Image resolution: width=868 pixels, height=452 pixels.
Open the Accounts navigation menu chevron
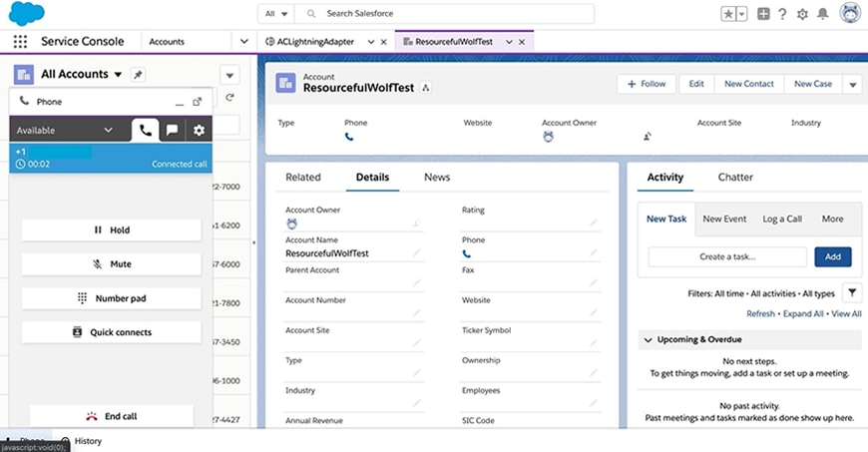coord(243,42)
